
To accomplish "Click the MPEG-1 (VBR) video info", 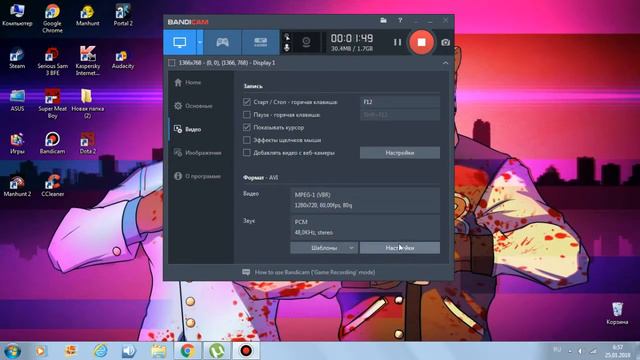I will coord(364,200).
